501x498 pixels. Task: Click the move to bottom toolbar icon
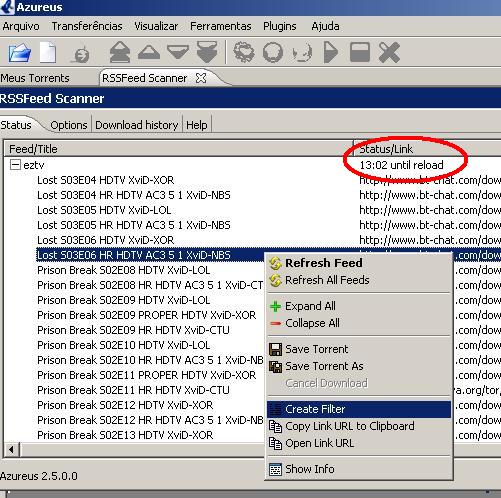pos(207,52)
